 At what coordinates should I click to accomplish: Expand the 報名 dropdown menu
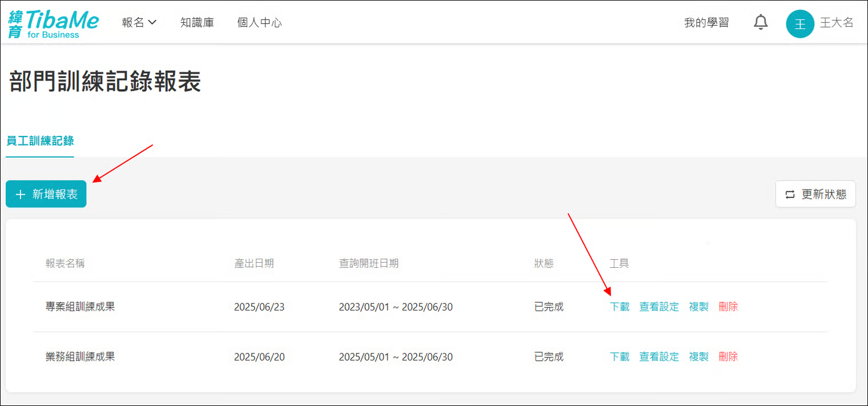tap(139, 23)
